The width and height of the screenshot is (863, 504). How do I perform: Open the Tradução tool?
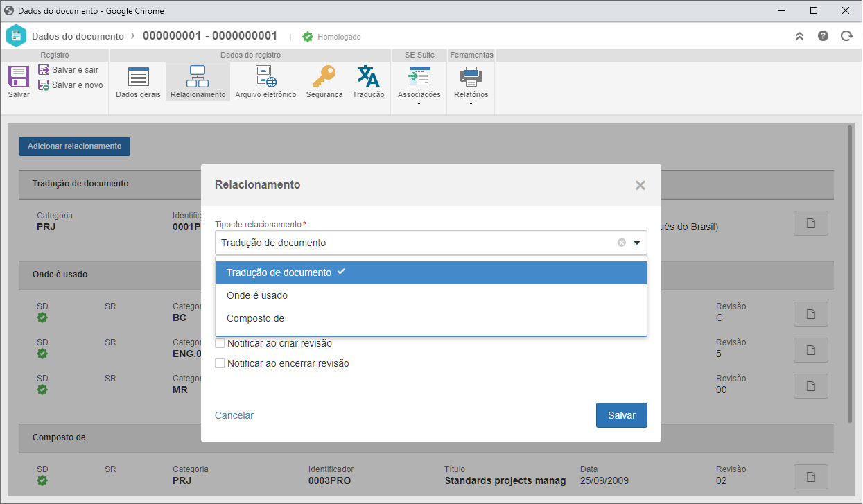(x=368, y=82)
